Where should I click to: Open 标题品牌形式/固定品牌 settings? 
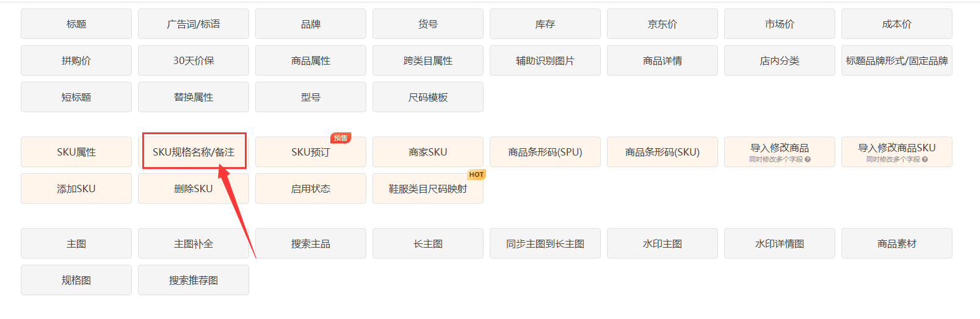tap(897, 60)
